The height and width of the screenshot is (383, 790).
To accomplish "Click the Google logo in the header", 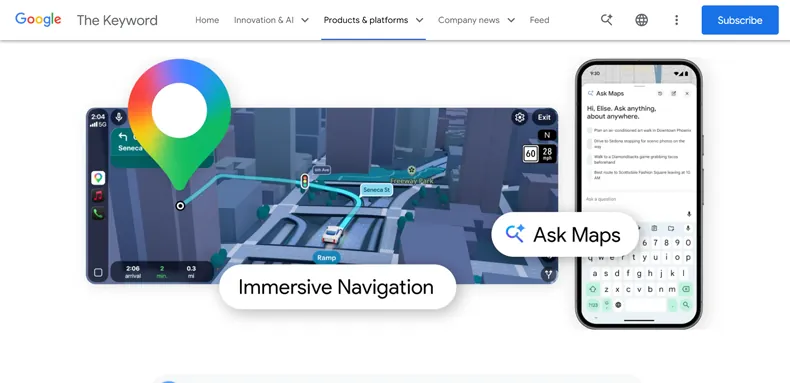I will (x=38, y=20).
